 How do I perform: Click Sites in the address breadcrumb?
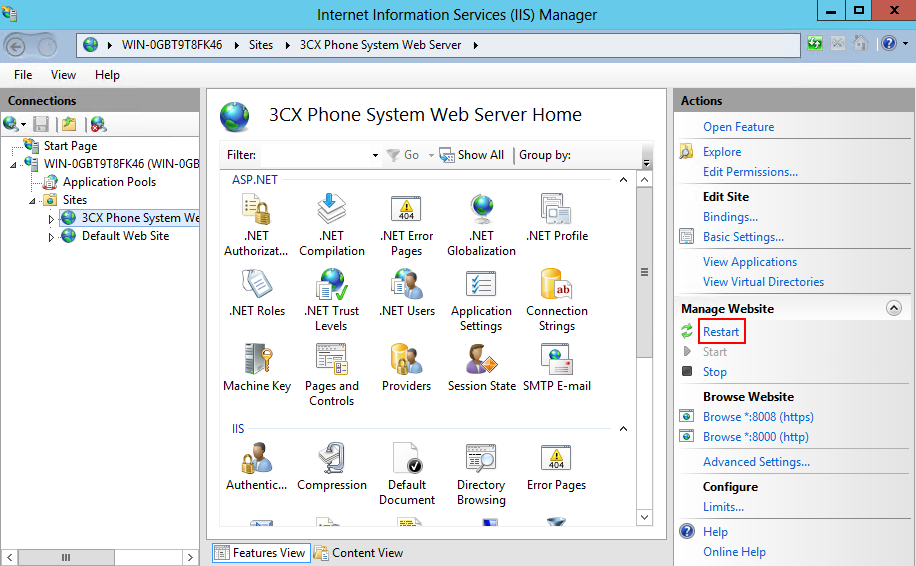click(x=261, y=45)
